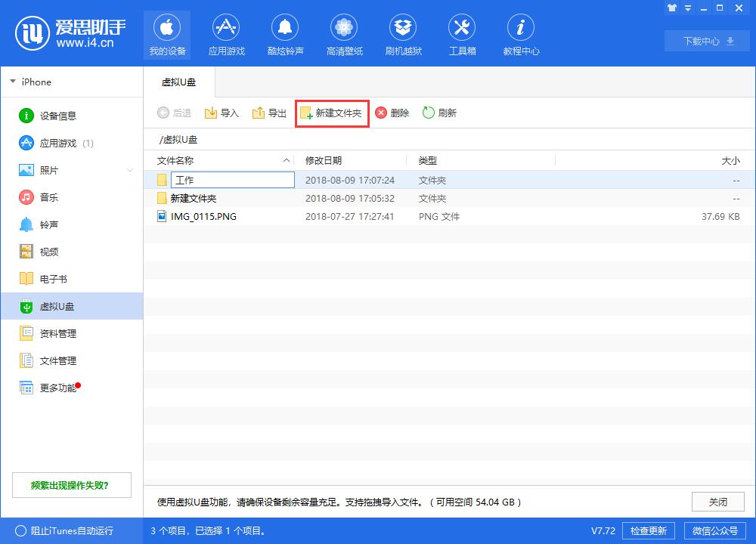Viewport: 756px width, 544px height.
Task: Import files into the virtual U-disk
Action: point(222,112)
